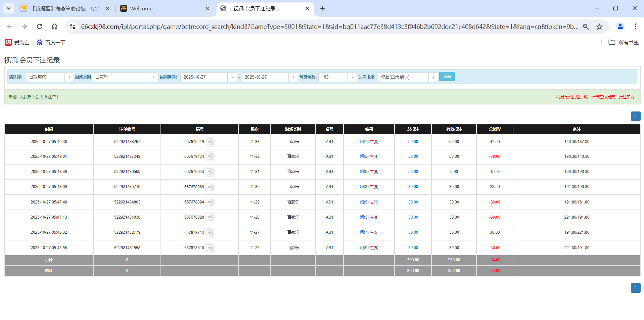This screenshot has height=320, width=644.
Task: Click the Baidu icon in bookmarks bar
Action: click(40, 42)
